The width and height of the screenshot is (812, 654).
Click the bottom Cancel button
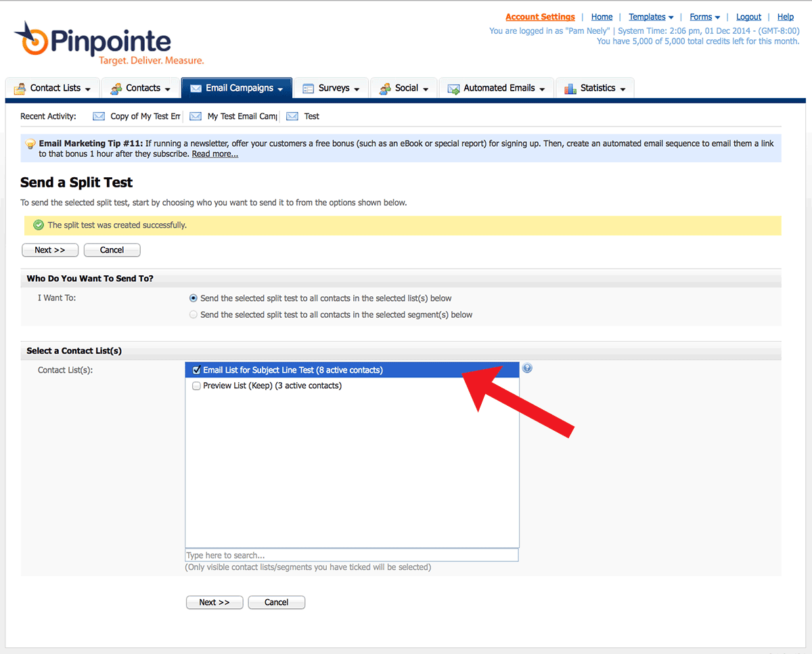pos(277,603)
